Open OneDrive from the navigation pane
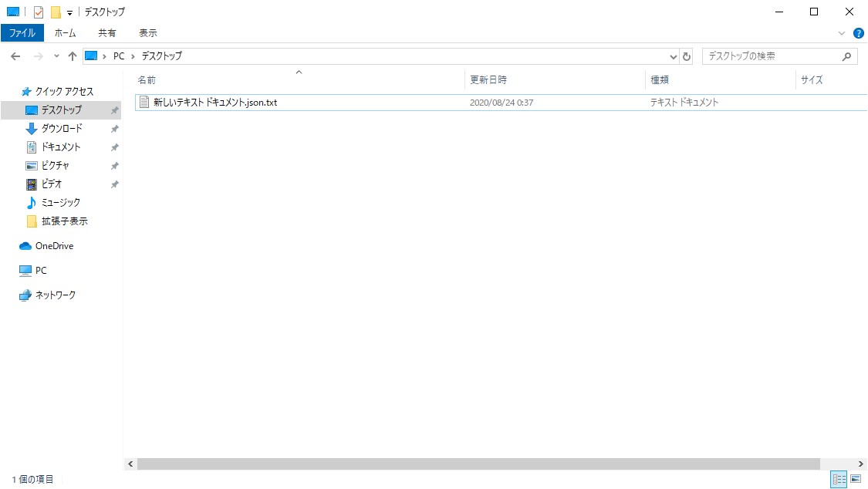Screen dimensions: 868x489 click(50, 245)
